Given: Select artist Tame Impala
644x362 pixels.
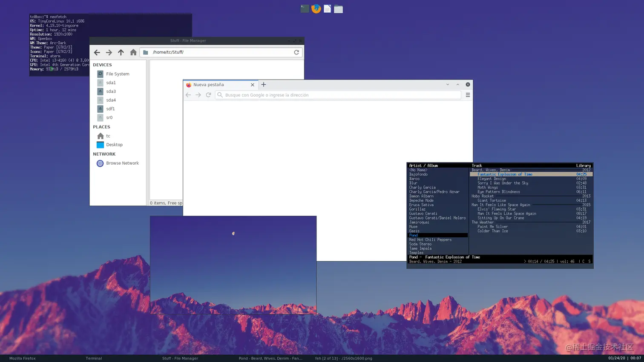Looking at the screenshot, I should [420, 248].
